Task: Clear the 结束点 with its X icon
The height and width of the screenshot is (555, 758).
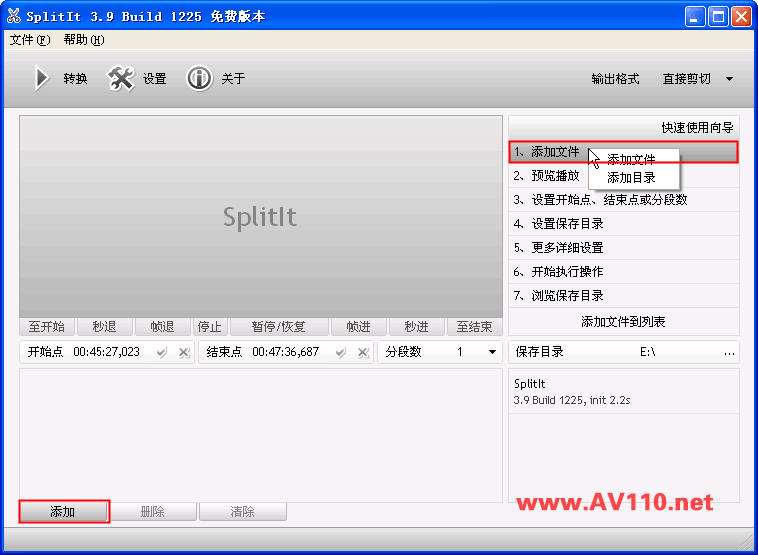Action: pos(363,352)
